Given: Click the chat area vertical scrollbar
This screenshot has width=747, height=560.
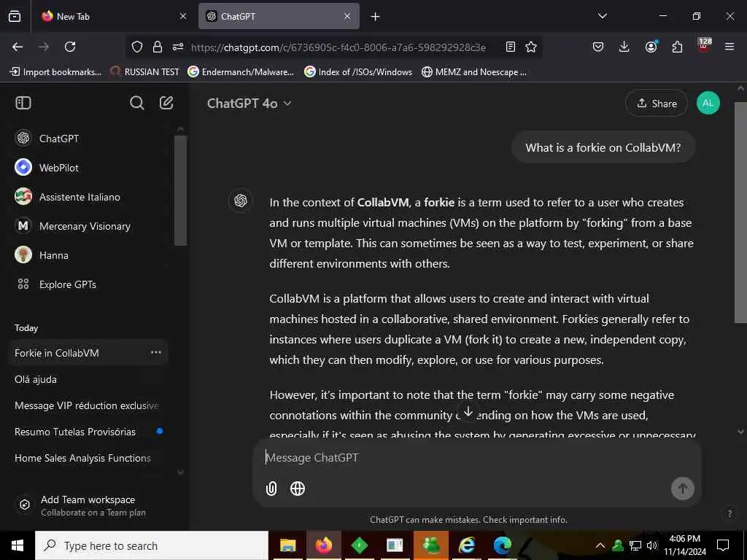Looking at the screenshot, I should click(x=740, y=212).
